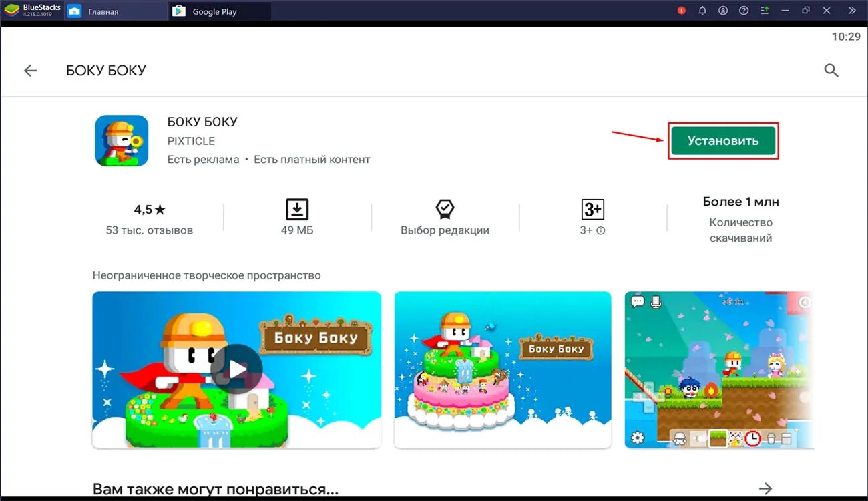Click the Есть реклама label
This screenshot has height=501, width=868.
203,160
